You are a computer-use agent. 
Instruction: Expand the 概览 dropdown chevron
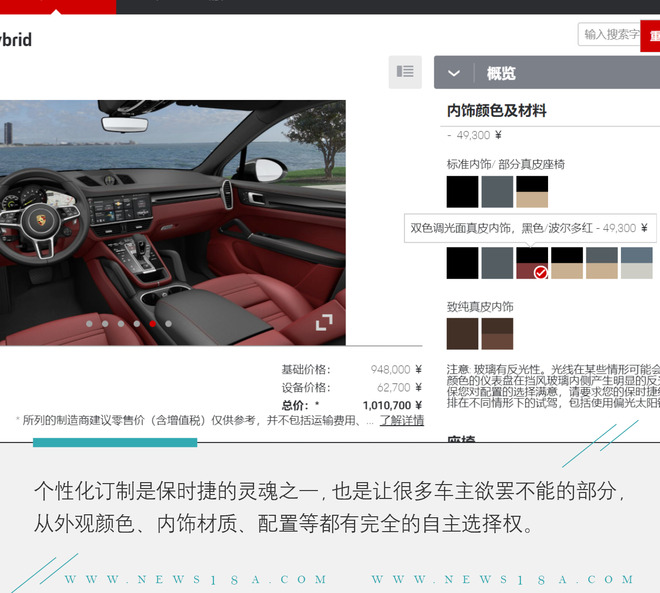(x=454, y=73)
